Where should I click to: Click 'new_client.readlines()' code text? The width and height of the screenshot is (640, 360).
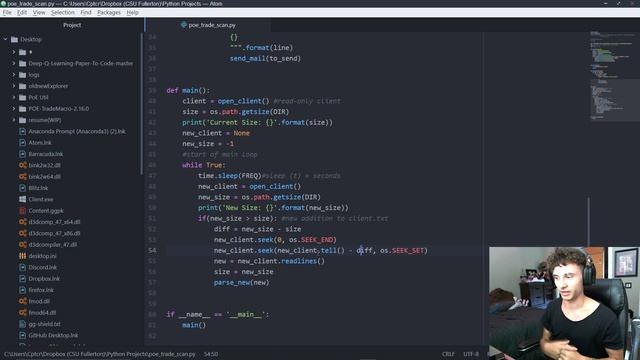(281, 261)
